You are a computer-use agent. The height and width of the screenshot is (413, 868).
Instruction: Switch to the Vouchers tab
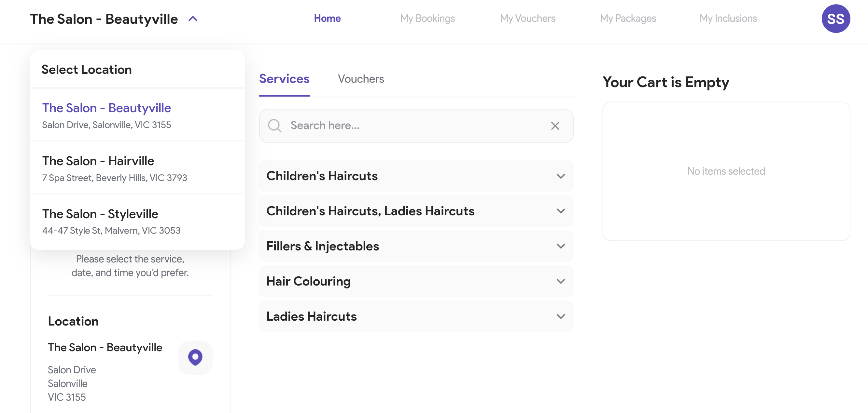coord(360,79)
